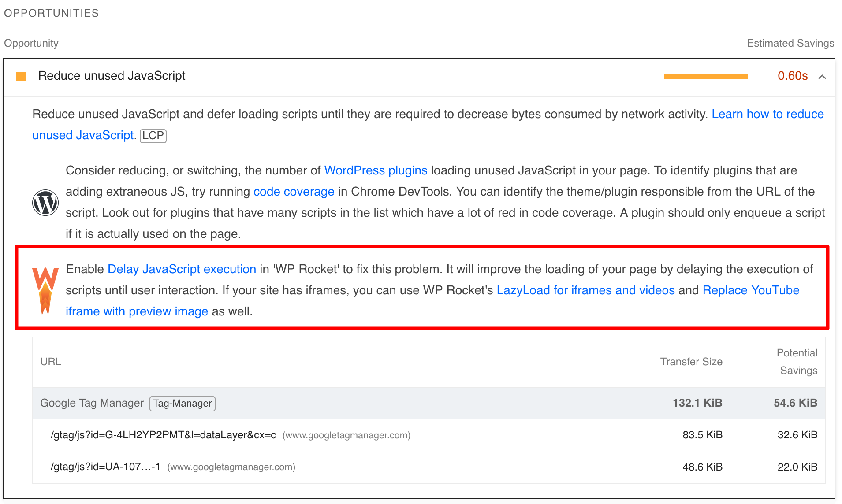This screenshot has height=504, width=842.
Task: Click the Opportunity column heading
Action: tap(31, 43)
